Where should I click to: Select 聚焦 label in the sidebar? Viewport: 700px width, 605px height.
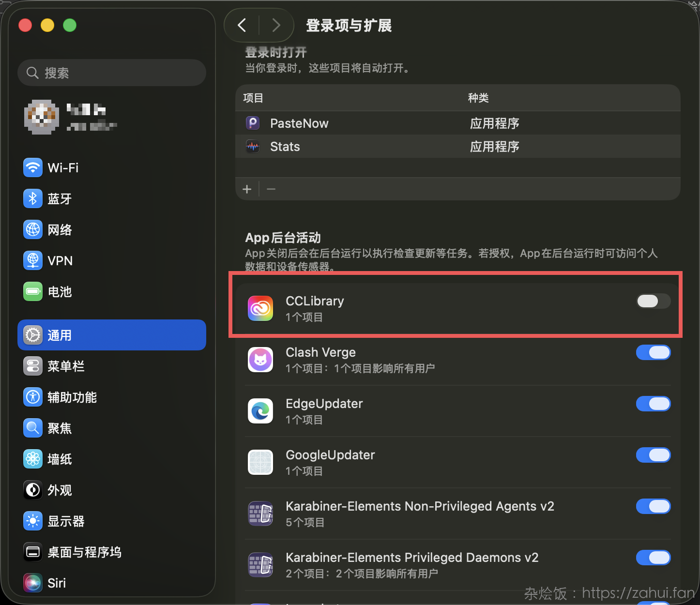pos(60,428)
